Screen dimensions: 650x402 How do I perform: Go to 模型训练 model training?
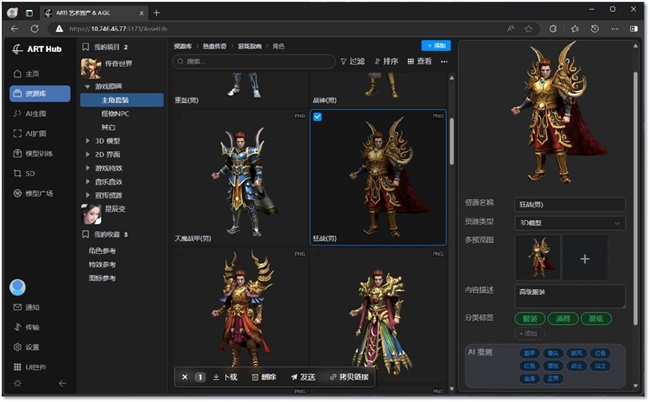pos(38,153)
